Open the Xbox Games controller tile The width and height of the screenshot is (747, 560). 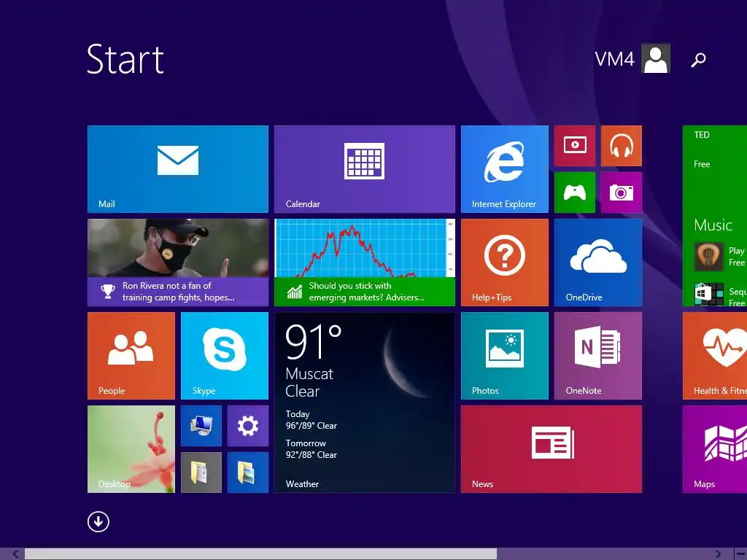575,192
